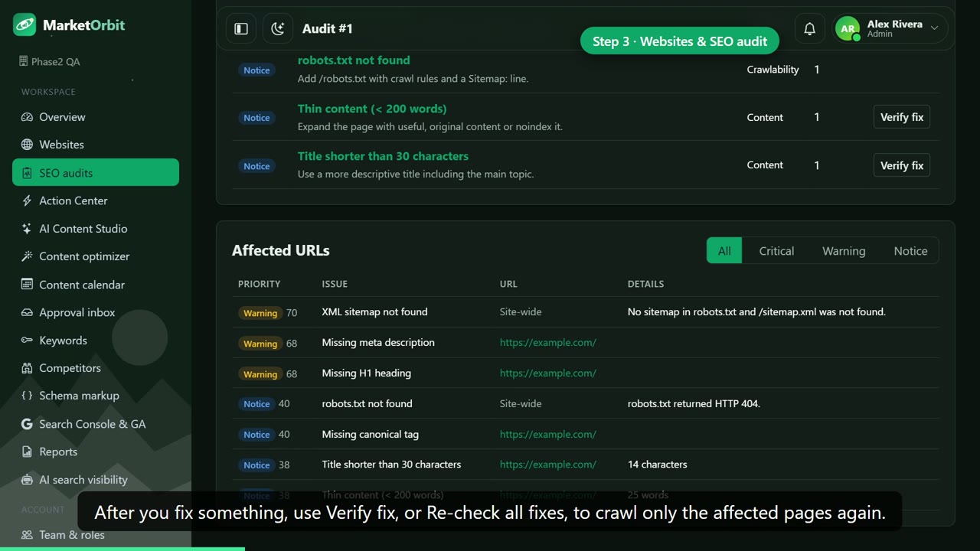Filter affected URLs by Warning

(844, 251)
